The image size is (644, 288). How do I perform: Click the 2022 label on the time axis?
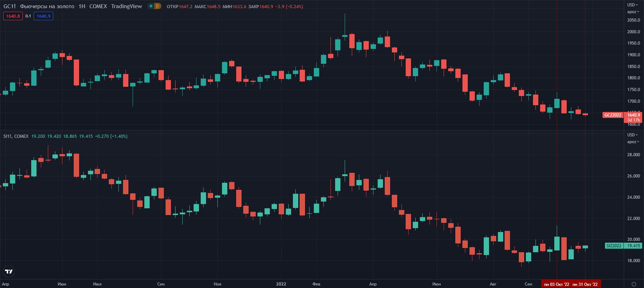click(x=281, y=284)
